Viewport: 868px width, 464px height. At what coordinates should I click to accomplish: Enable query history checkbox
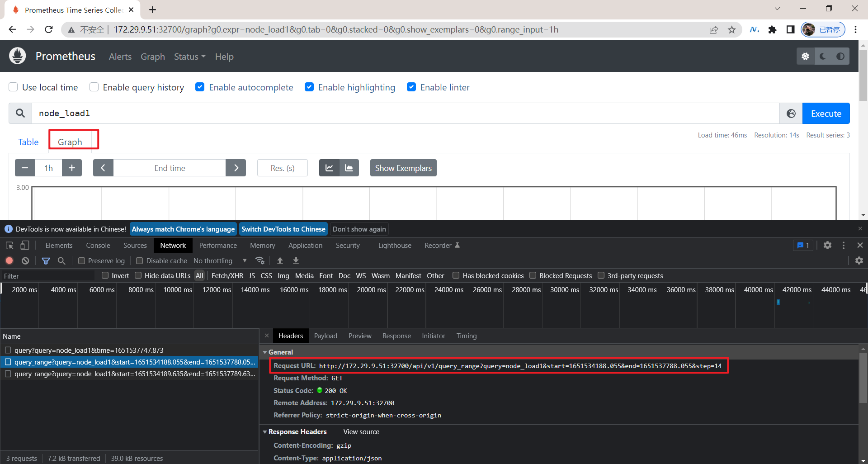tap(94, 87)
